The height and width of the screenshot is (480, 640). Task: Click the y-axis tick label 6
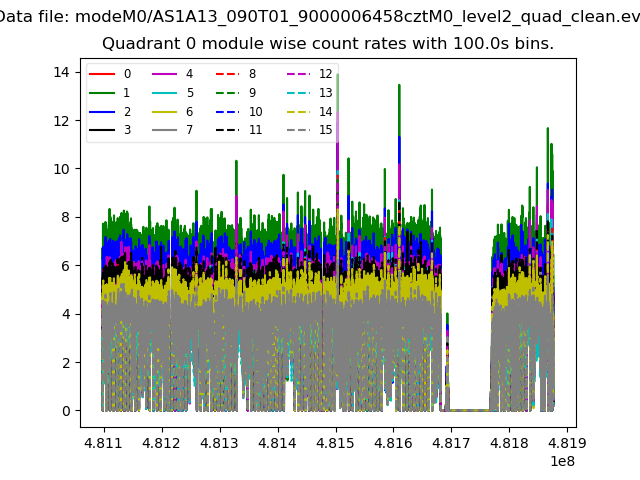click(x=66, y=266)
